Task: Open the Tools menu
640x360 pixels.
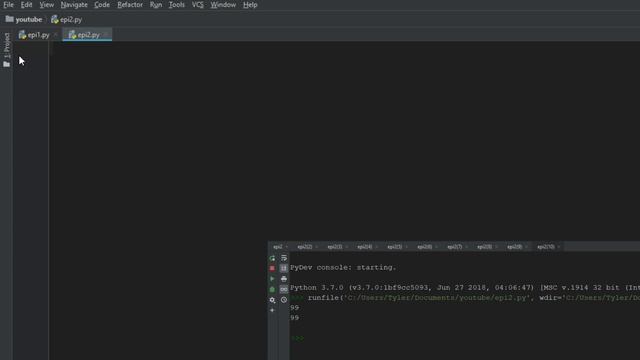Action: 176,5
